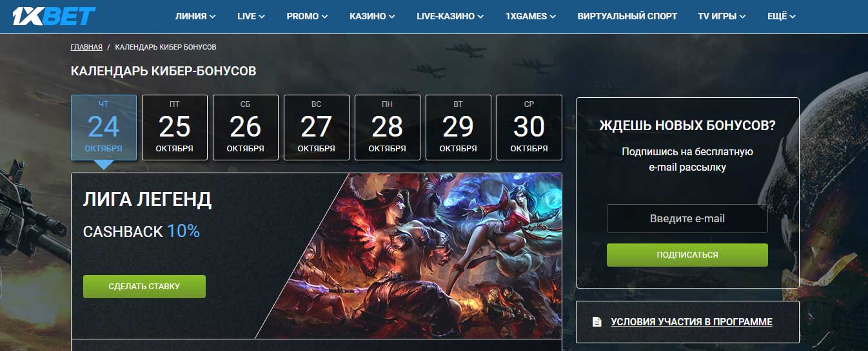Click СДЕЛАТЬ СТАВКУ button
868x351 pixels.
(144, 287)
